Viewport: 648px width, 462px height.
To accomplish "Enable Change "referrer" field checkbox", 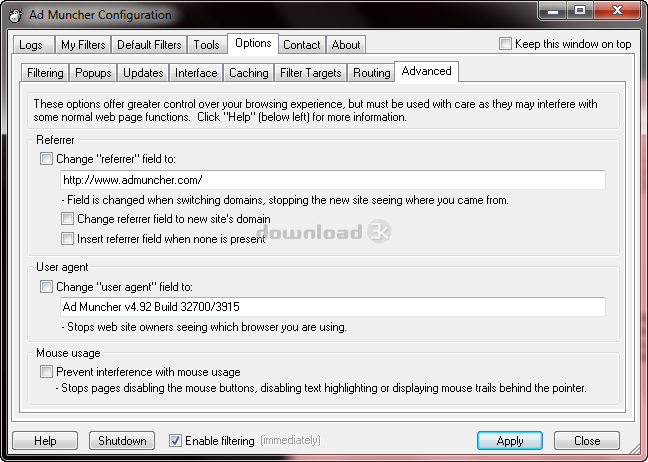I will click(x=46, y=159).
